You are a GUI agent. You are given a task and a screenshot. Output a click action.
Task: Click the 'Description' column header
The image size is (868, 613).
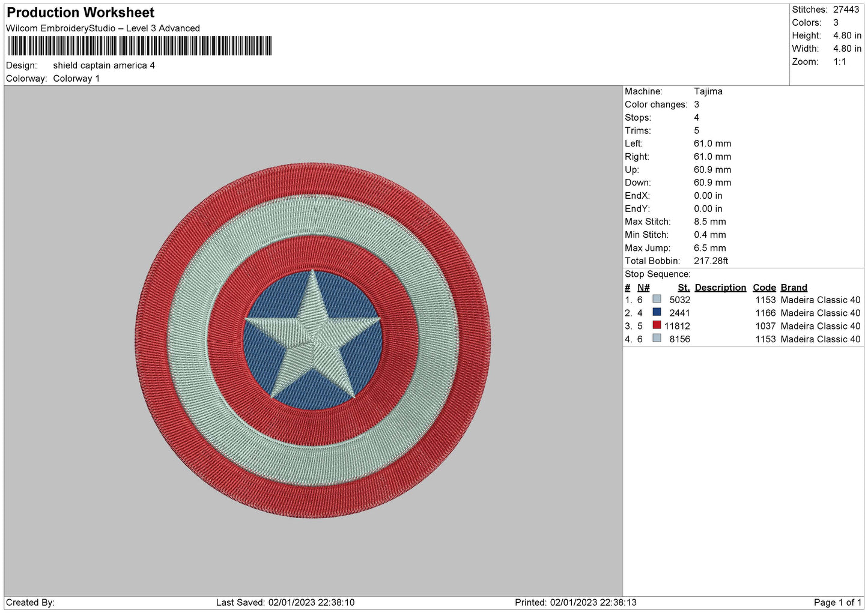tap(720, 288)
